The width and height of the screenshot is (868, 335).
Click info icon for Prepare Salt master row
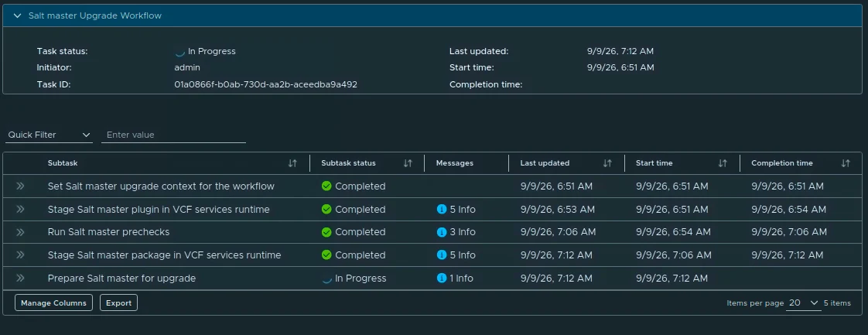(x=442, y=278)
